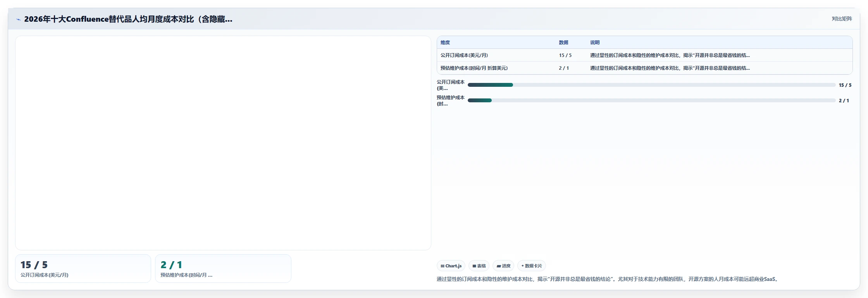The width and height of the screenshot is (868, 298).
Task: Click the 公开订阅成本 progress bar label
Action: [x=450, y=85]
